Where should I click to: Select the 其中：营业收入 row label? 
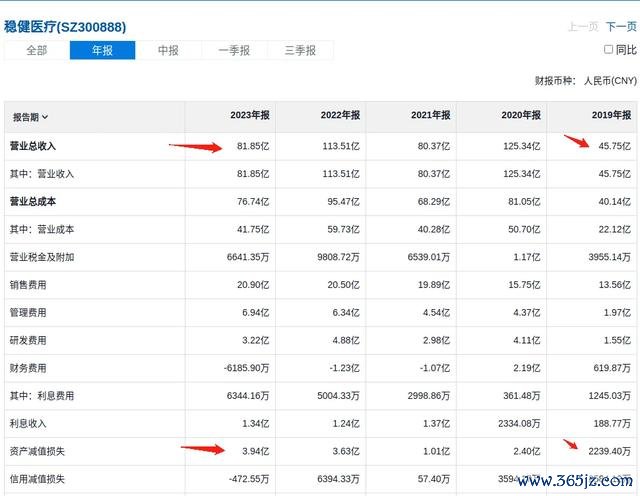click(42, 174)
